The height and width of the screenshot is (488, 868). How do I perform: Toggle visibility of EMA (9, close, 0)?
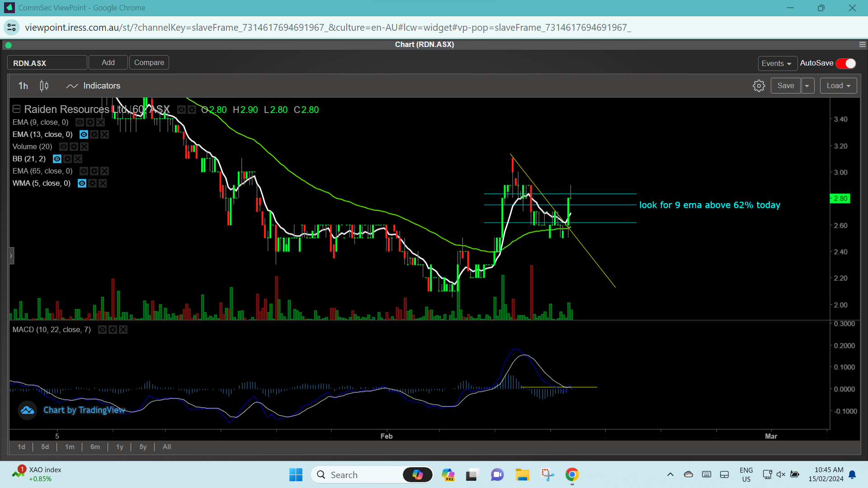[x=80, y=122]
